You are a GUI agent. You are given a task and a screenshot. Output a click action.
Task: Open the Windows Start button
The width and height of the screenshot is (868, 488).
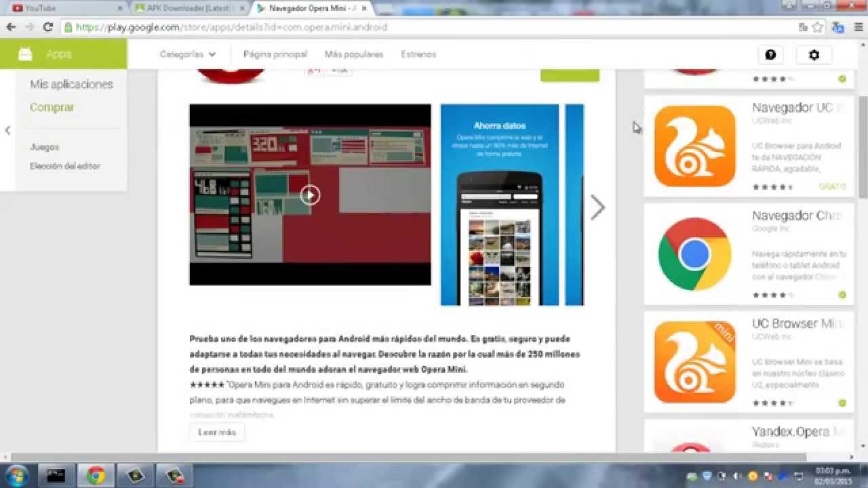coord(16,474)
